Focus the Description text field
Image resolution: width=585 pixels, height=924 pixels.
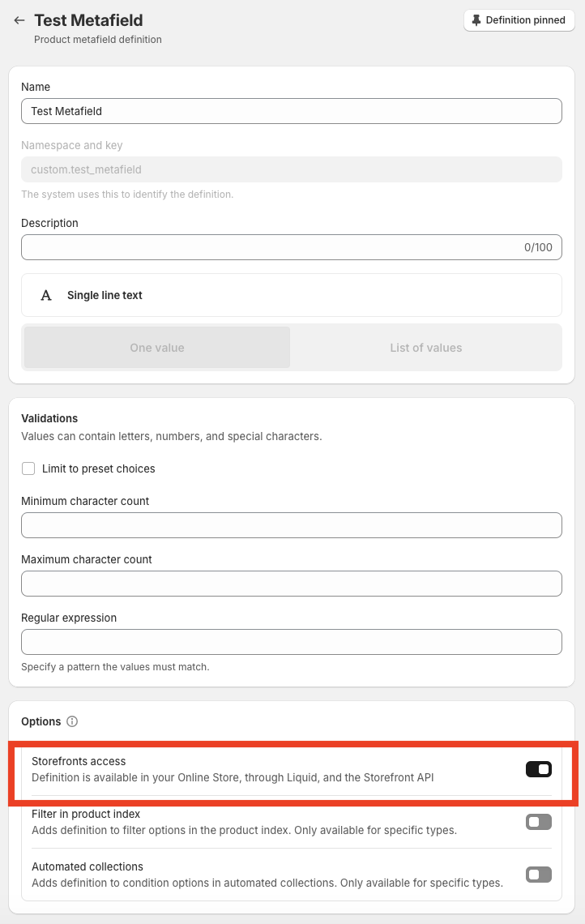pos(267,247)
